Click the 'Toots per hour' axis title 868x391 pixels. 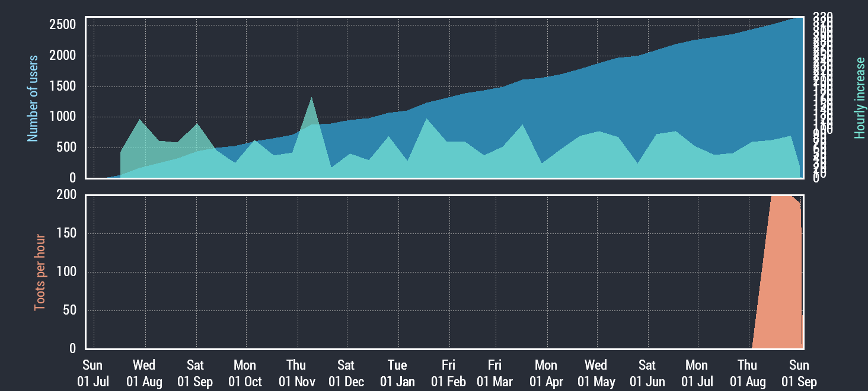point(40,272)
